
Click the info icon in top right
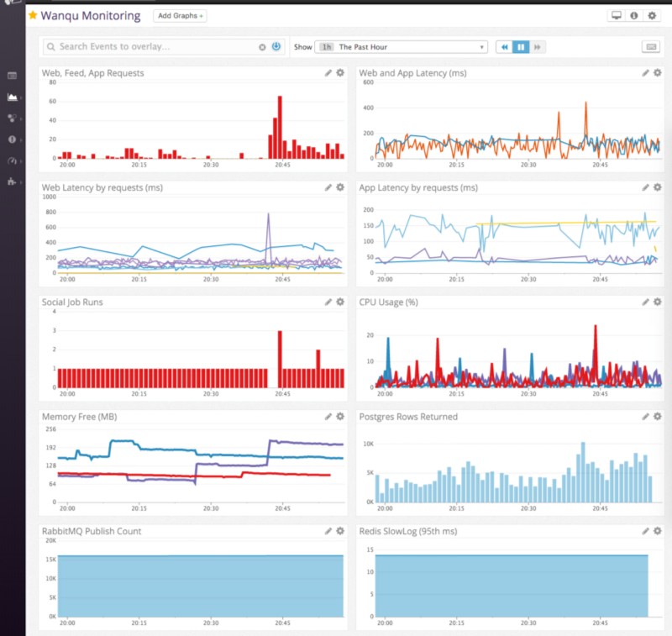point(634,15)
